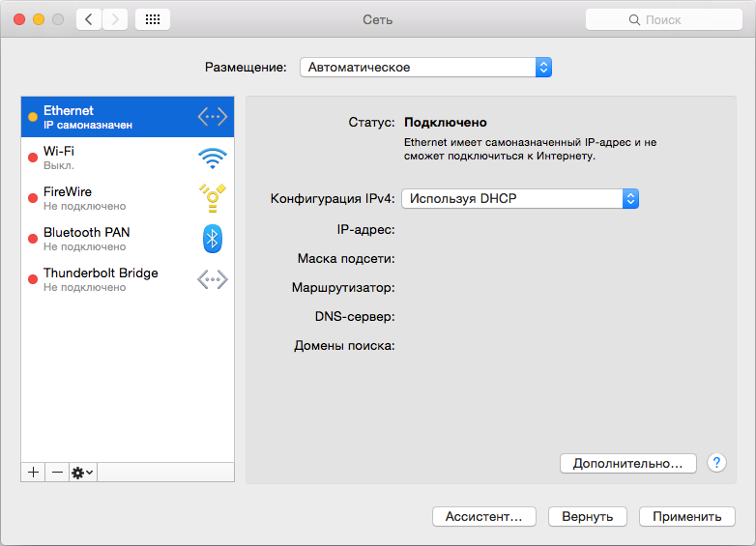Open the gear action menu
756x546 pixels.
pos(83,473)
